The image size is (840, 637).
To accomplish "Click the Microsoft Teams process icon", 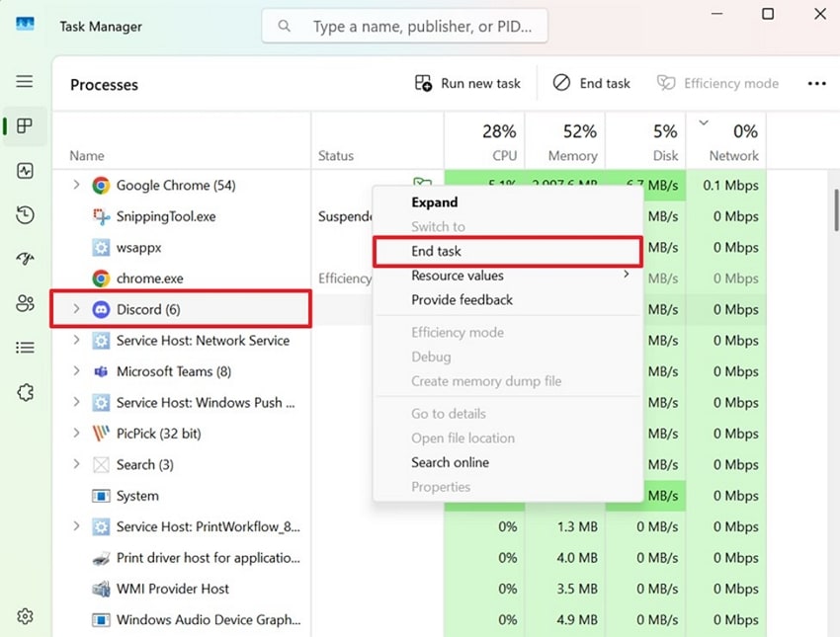I will pyautogui.click(x=101, y=371).
